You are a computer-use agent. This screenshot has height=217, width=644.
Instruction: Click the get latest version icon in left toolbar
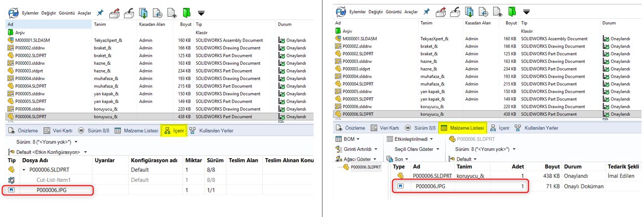click(x=144, y=12)
